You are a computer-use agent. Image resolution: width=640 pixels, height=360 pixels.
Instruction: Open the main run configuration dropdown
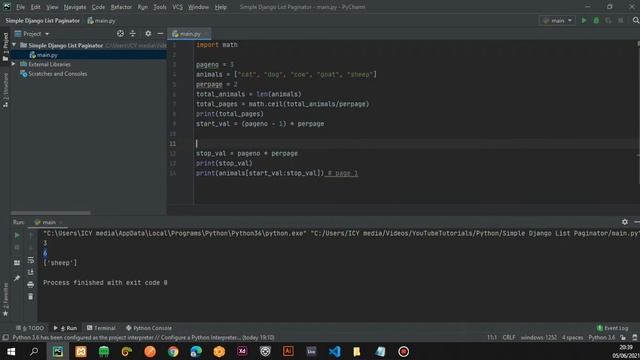tap(557, 20)
